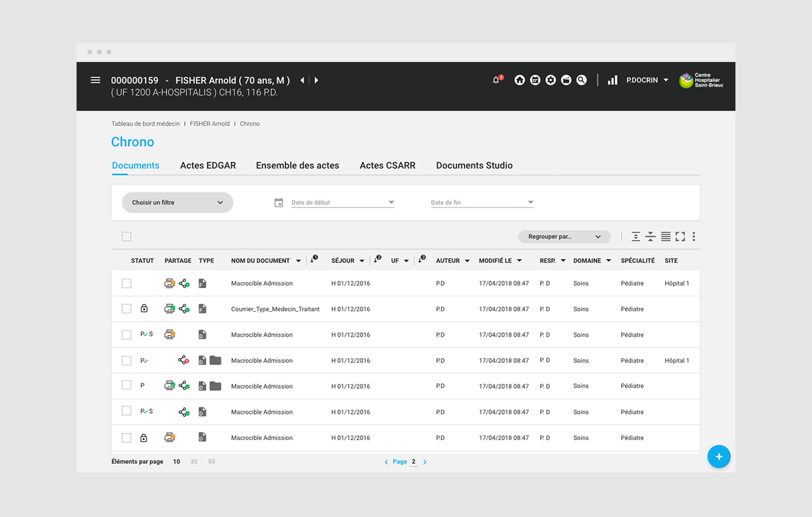Click sort priority 3 icon after UF

(422, 259)
